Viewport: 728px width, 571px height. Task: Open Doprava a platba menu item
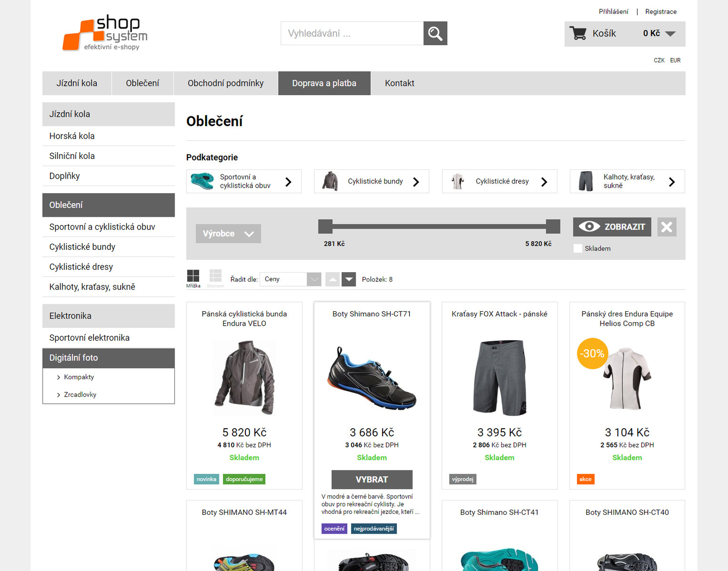(324, 83)
